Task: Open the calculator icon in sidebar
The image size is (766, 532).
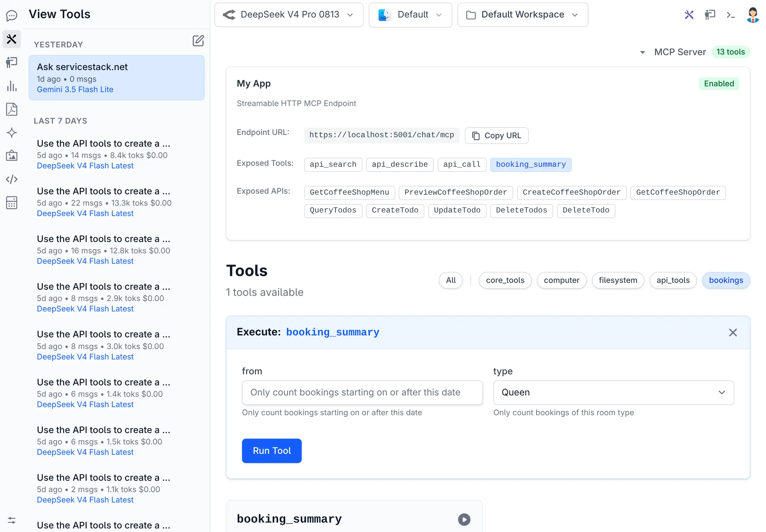Action: pos(12,203)
